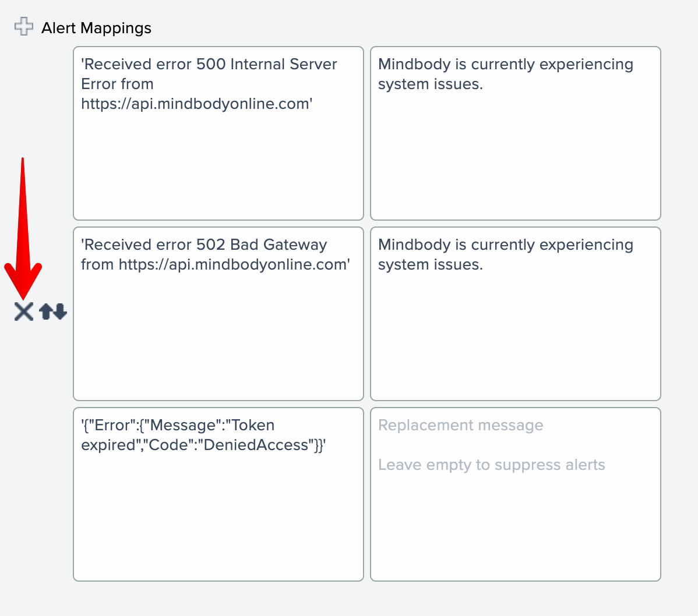
Task: Click the word "Mindbody" in the top replacement field
Action: [x=414, y=64]
